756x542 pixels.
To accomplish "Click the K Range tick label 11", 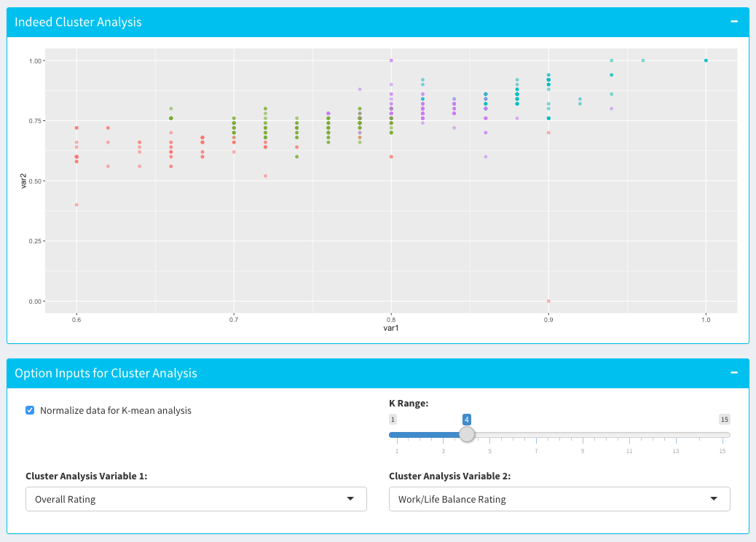I will click(629, 451).
